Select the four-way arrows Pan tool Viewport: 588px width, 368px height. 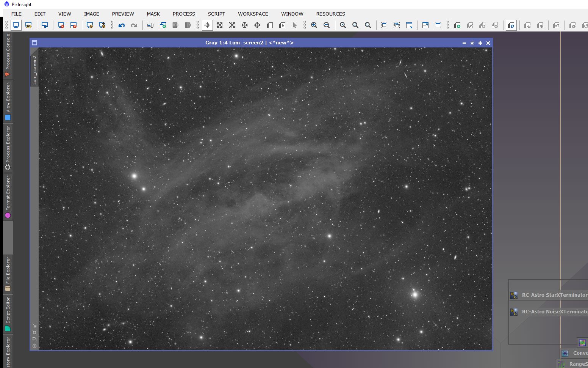245,25
